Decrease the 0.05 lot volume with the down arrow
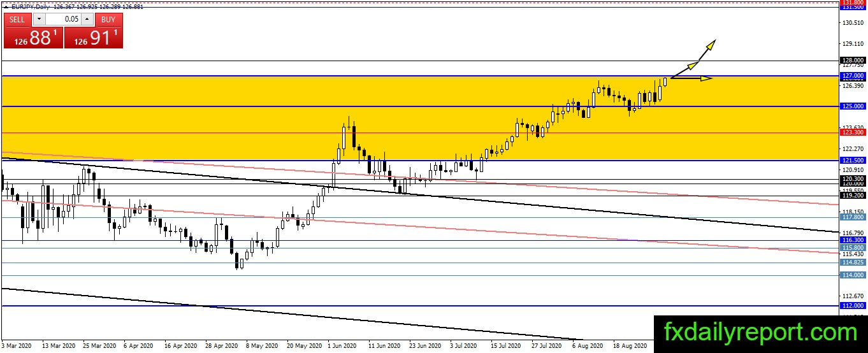The width and height of the screenshot is (868, 353). point(38,20)
